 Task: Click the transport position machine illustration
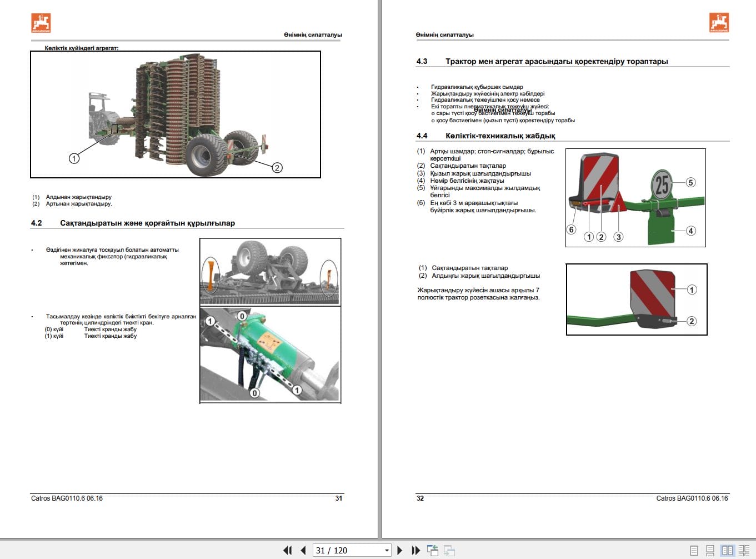point(176,114)
